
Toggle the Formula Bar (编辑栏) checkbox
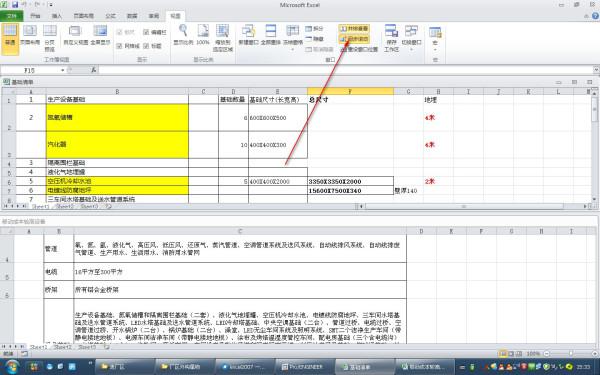pyautogui.click(x=155, y=33)
